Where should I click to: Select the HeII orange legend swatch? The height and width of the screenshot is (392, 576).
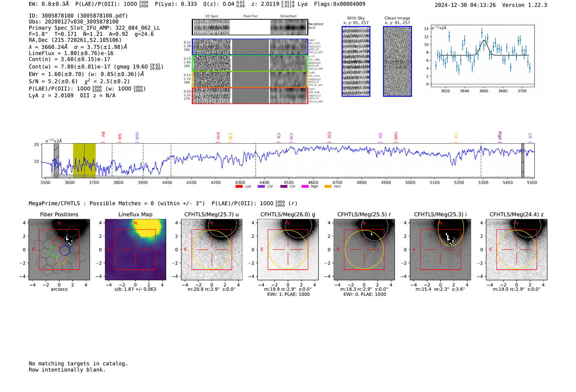[328, 187]
